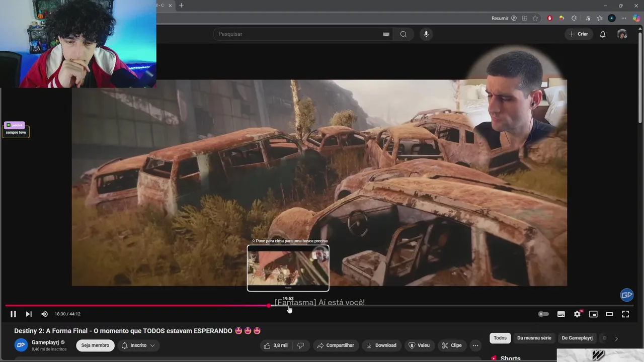Toggle theater mode
The image size is (644, 362).
tap(609, 314)
